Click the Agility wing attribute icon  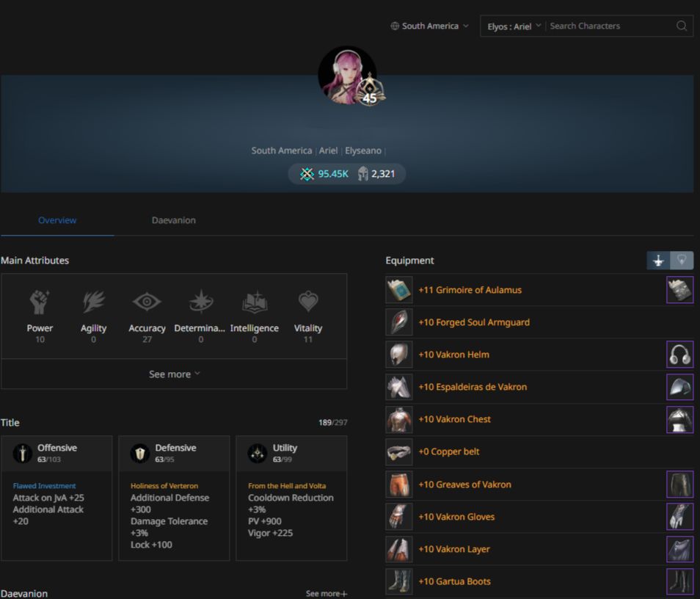93,302
